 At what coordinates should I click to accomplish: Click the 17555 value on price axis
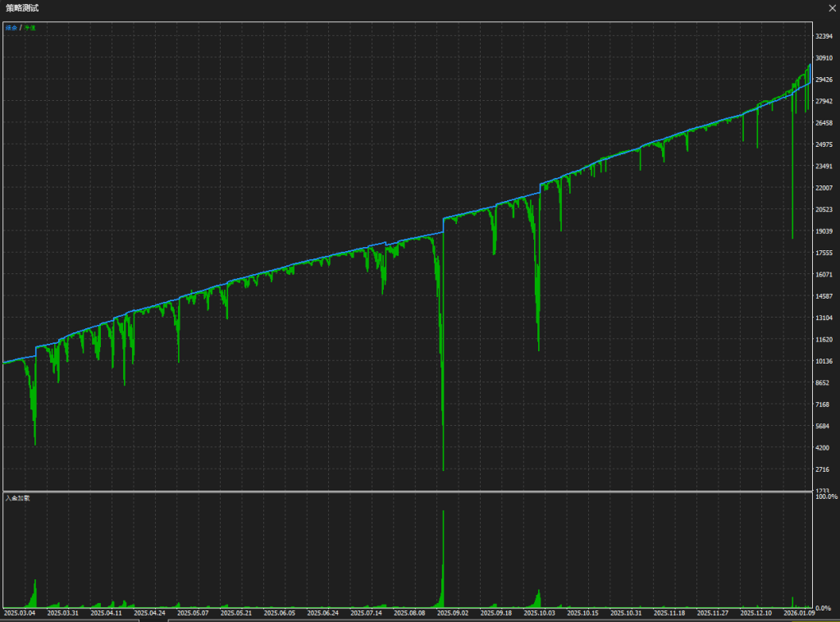(824, 253)
